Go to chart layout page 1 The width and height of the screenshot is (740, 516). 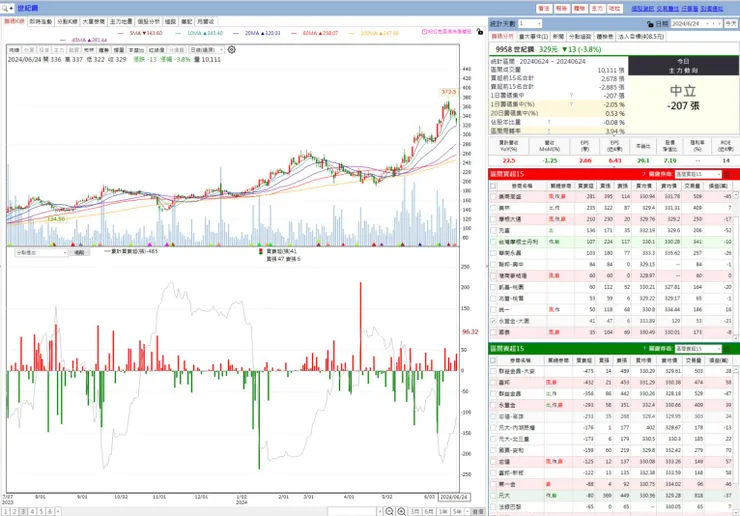pos(6,511)
